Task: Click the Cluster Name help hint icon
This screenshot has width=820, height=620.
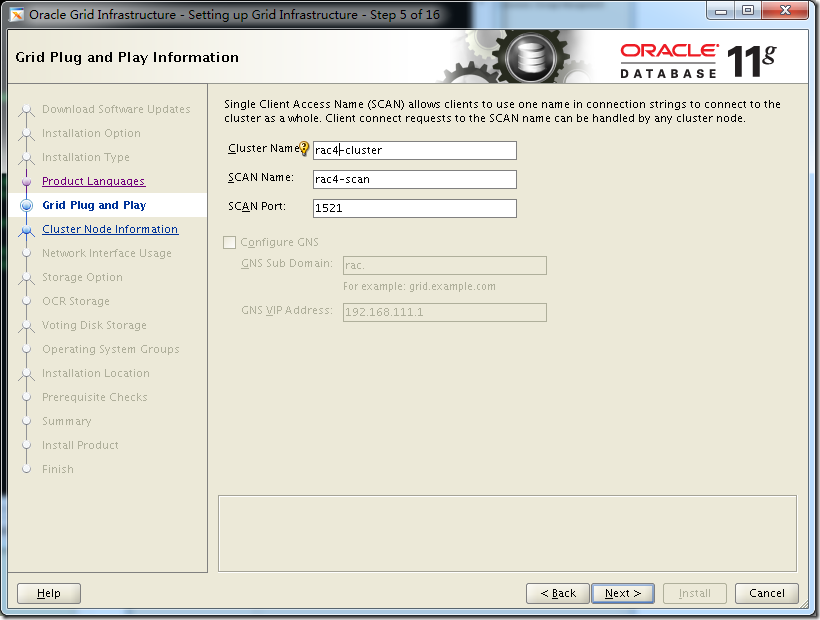Action: pyautogui.click(x=304, y=149)
